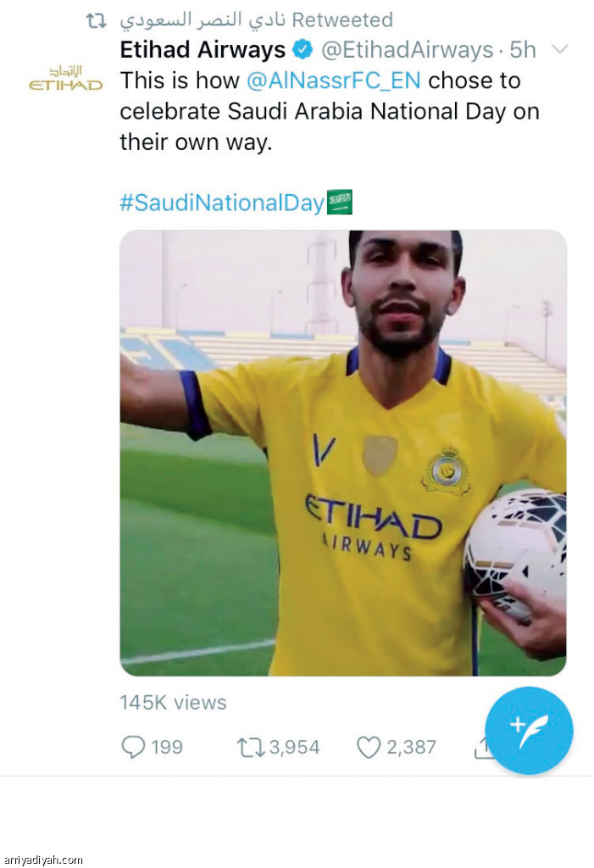Open the #SaudiNationalDay hashtag
The height and width of the screenshot is (868, 594).
222,203
